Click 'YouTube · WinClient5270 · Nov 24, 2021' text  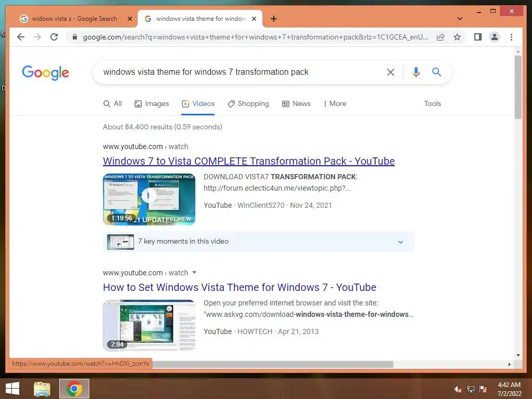tap(268, 205)
